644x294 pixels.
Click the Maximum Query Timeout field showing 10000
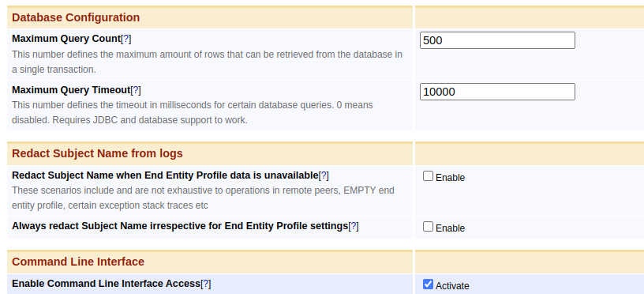coord(497,92)
